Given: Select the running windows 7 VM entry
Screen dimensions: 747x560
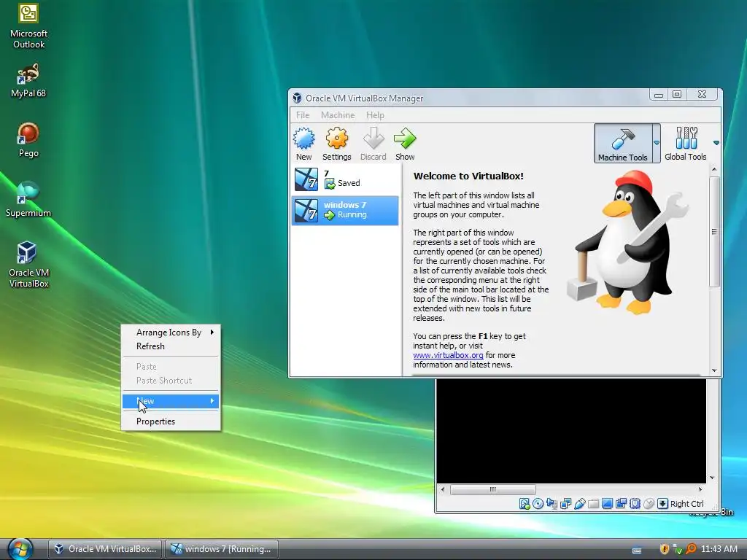Looking at the screenshot, I should point(345,210).
